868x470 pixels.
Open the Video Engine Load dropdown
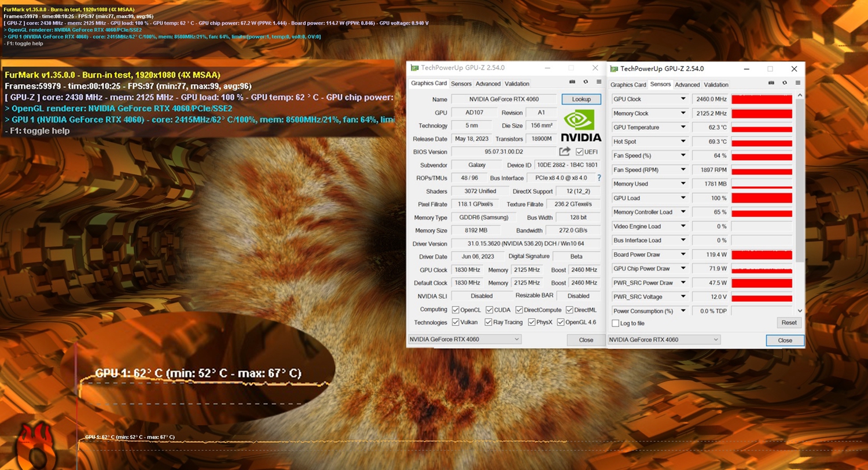tap(683, 226)
